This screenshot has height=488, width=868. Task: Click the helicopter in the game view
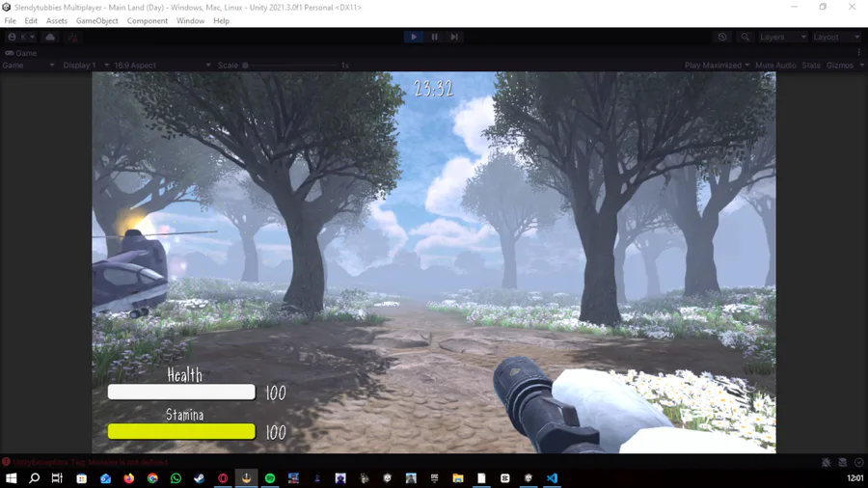[x=129, y=274]
